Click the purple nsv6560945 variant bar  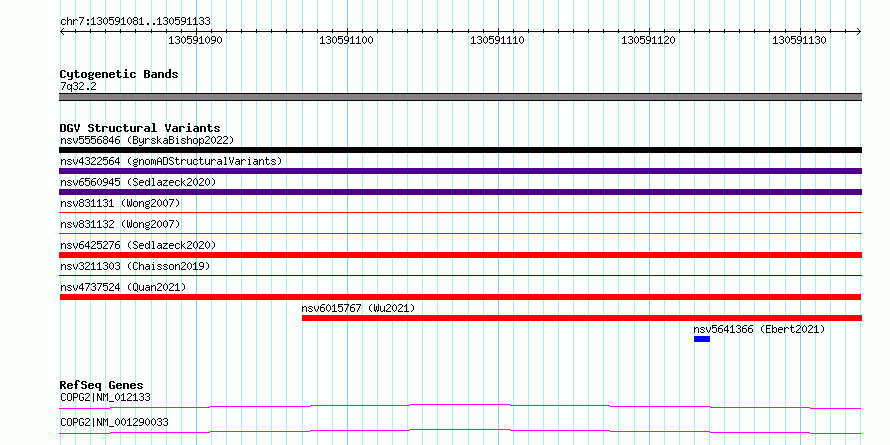[460, 192]
